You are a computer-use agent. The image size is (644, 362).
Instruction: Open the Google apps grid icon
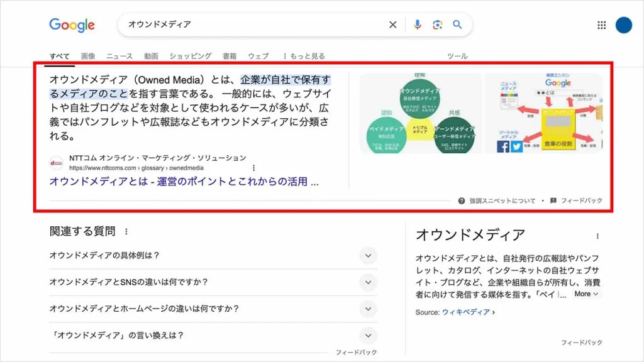[x=601, y=25]
